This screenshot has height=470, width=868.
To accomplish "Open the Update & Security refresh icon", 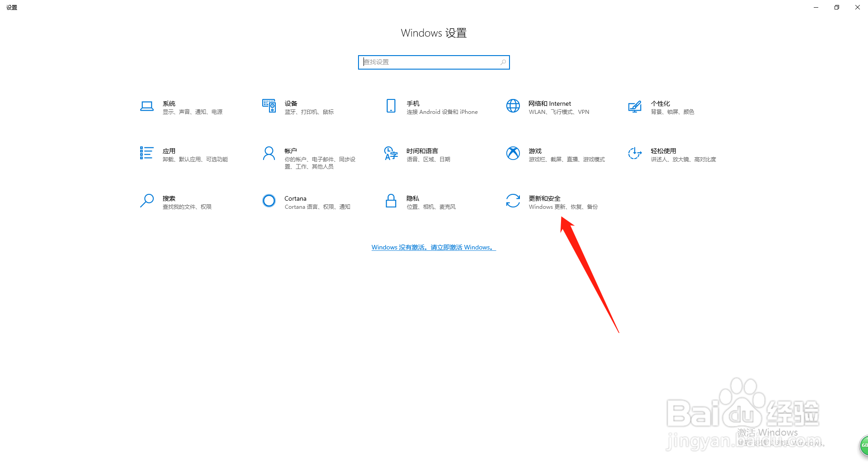I will tap(513, 201).
